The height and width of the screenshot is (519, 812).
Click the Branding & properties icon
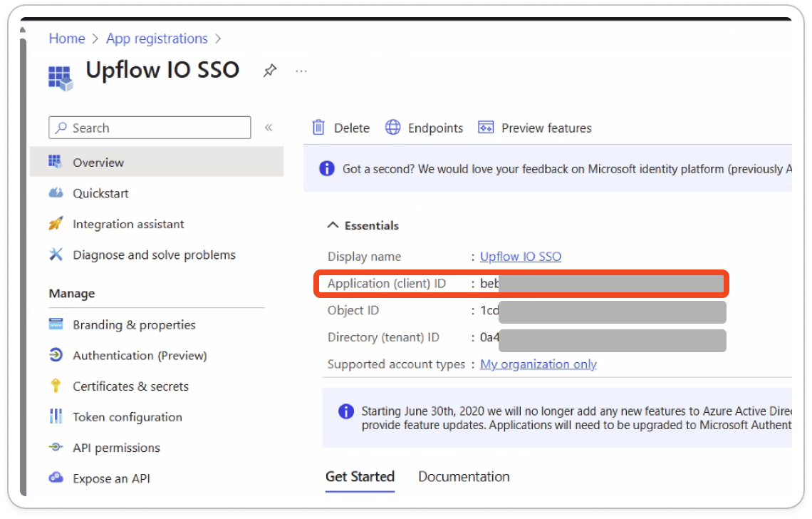click(56, 324)
